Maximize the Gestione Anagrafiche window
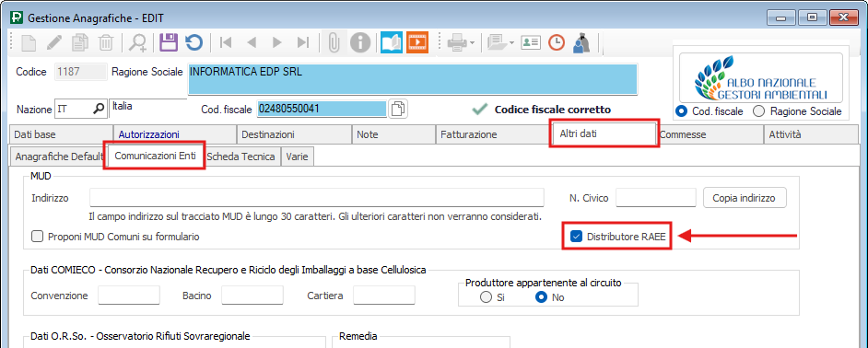 [x=813, y=17]
